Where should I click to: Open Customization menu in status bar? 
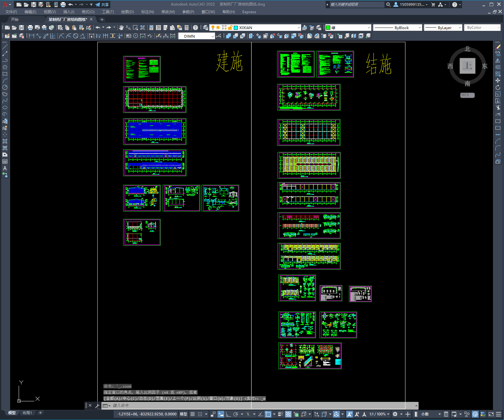pyautogui.click(x=498, y=414)
